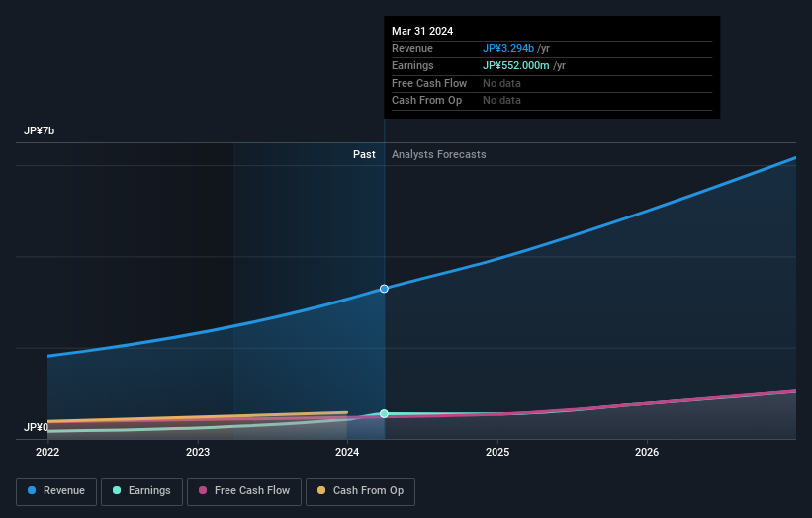812x518 pixels.
Task: Click the JP¥7b y-axis label
Action: coord(39,130)
